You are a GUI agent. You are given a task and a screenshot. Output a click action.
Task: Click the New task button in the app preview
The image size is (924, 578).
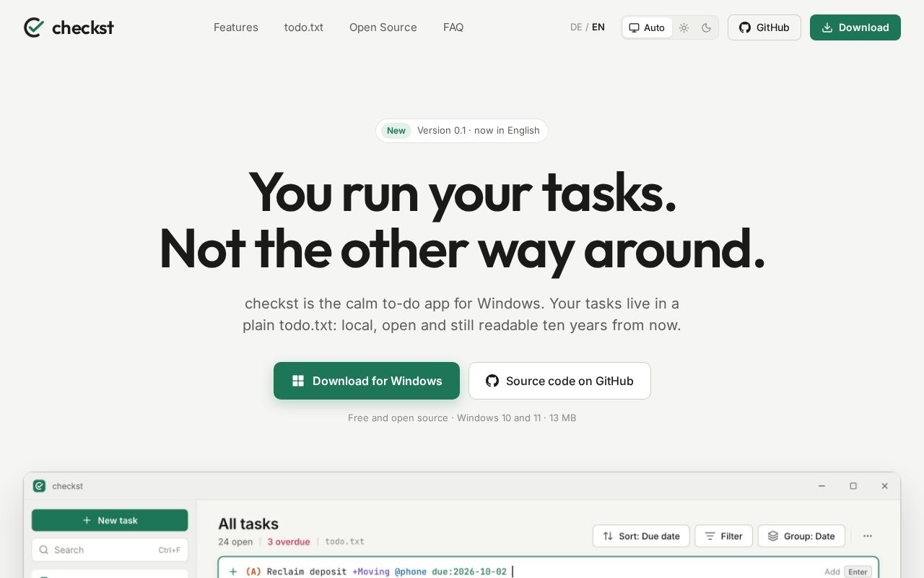pos(110,520)
